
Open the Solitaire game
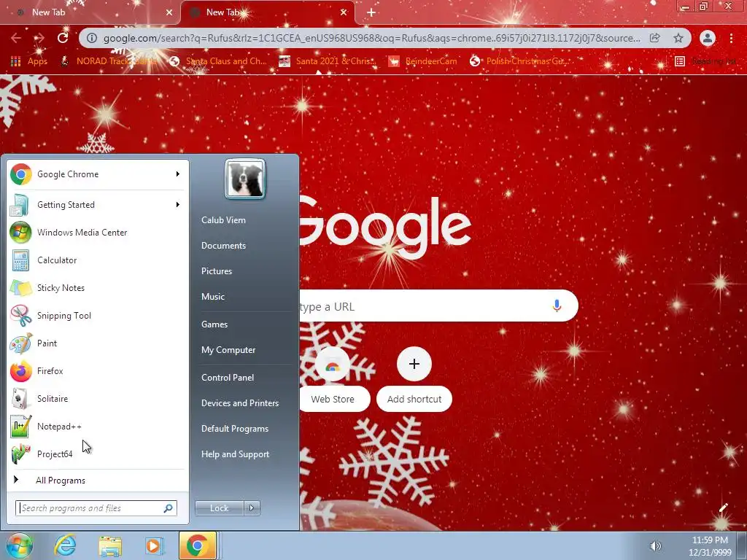96,399
